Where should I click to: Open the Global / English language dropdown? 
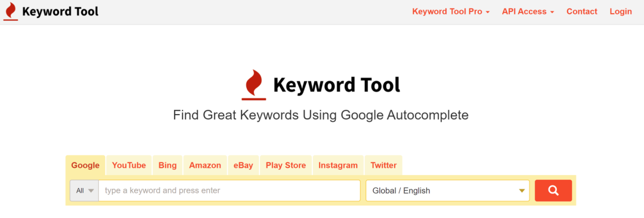[x=448, y=191]
